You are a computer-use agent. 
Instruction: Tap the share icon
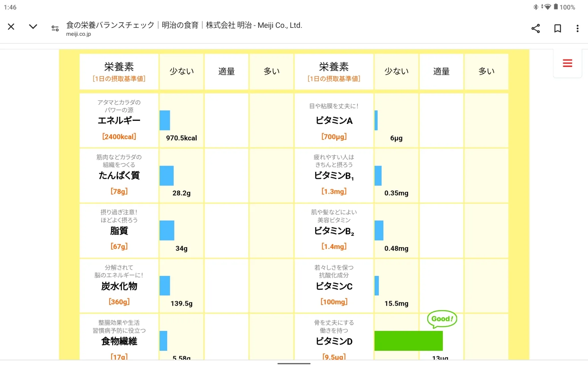click(536, 28)
